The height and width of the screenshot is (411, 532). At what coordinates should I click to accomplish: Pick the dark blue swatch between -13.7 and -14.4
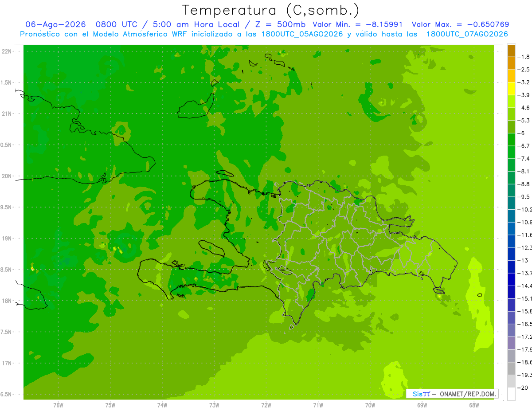[511, 279]
